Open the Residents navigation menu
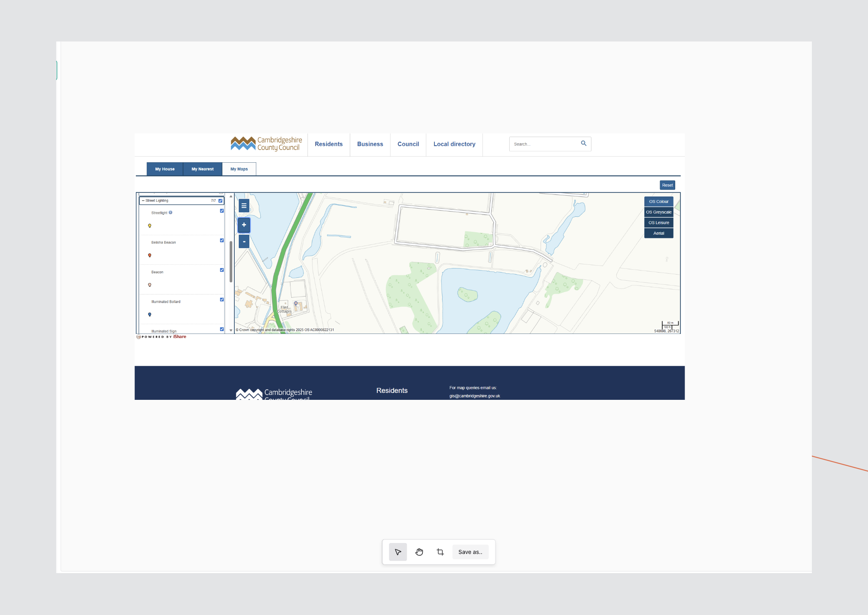This screenshot has height=615, width=868. pyautogui.click(x=329, y=144)
